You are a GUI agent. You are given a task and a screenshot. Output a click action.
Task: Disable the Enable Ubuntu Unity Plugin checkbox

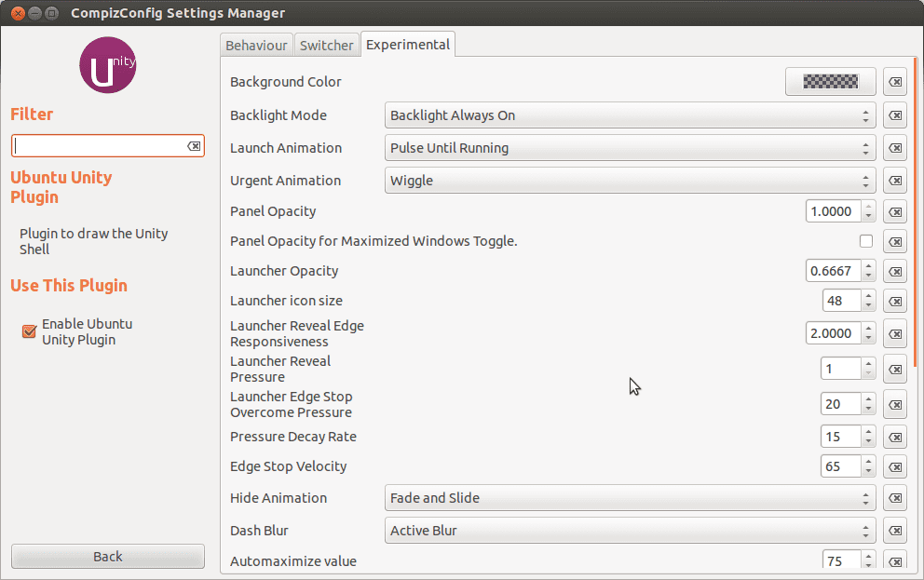[29, 331]
